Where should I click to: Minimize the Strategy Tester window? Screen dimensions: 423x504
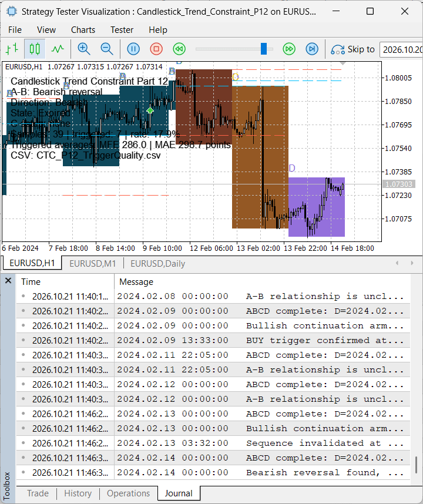(x=336, y=12)
